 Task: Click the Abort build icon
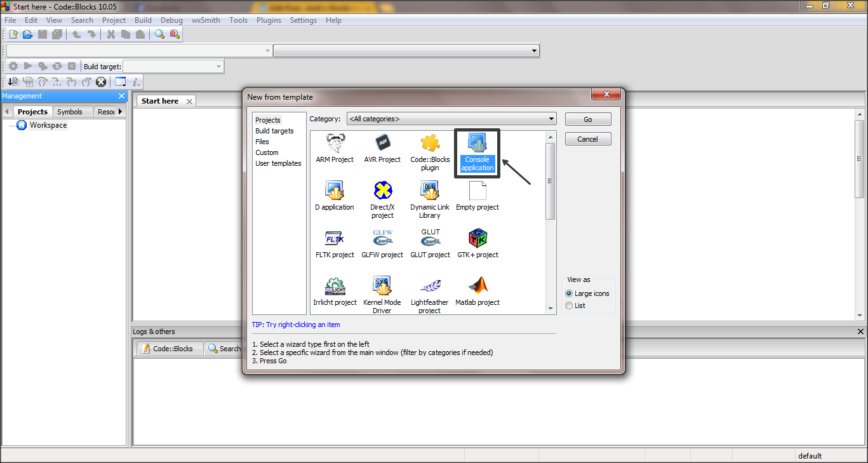click(72, 66)
